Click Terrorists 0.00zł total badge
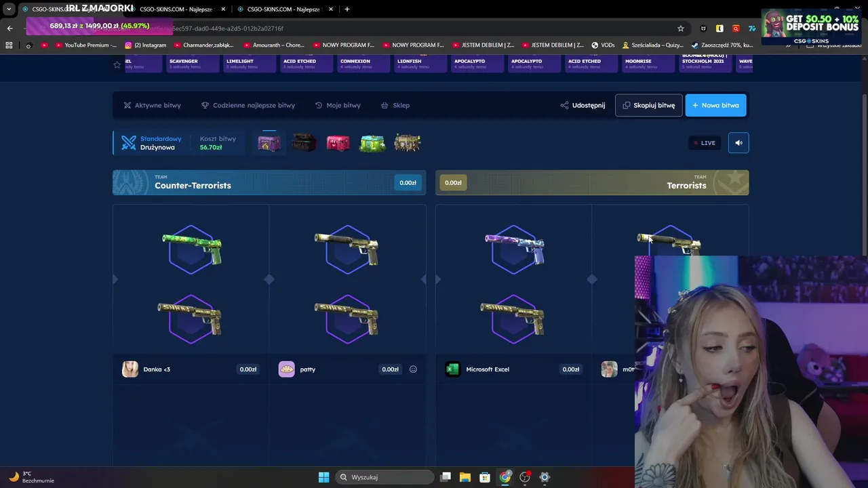 click(x=453, y=182)
